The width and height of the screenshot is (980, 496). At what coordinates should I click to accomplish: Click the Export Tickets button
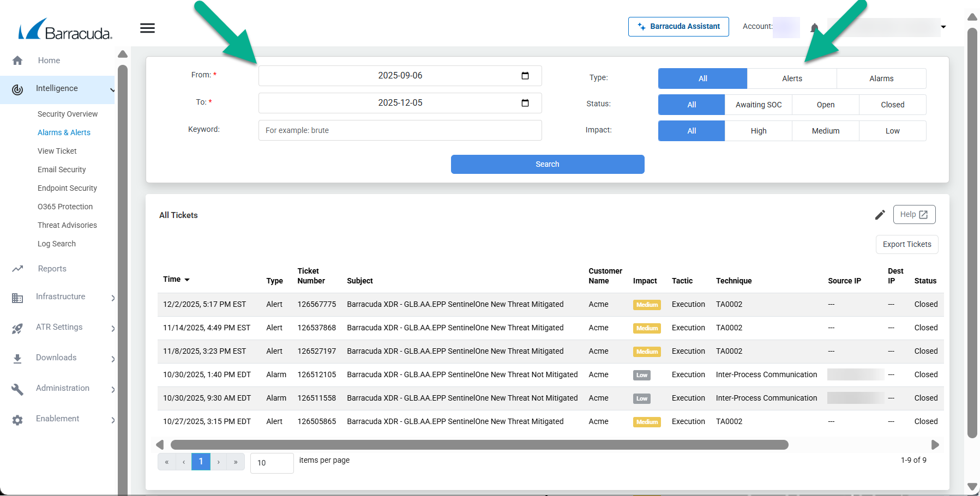point(906,244)
